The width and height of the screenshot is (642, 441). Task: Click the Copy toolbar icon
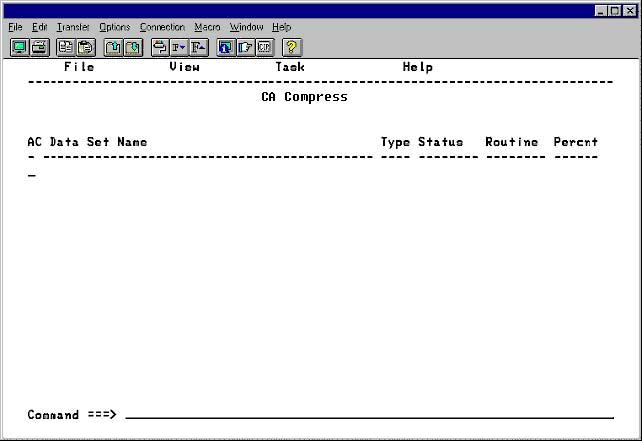66,47
